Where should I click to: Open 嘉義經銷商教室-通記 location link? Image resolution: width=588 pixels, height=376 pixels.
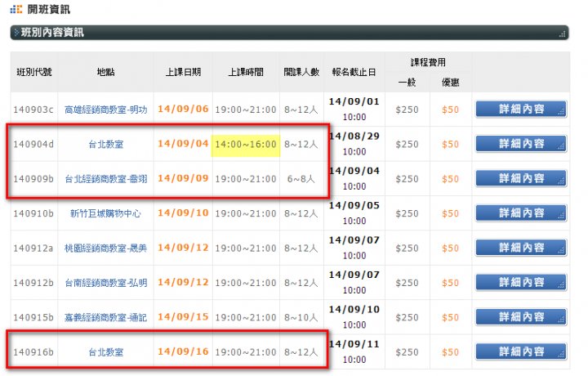(105, 317)
